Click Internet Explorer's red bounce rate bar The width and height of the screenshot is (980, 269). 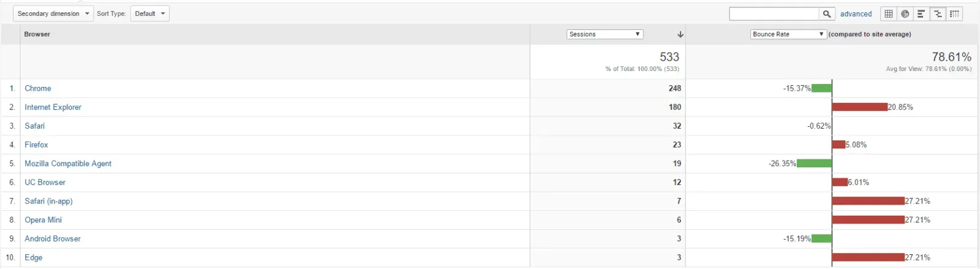859,107
